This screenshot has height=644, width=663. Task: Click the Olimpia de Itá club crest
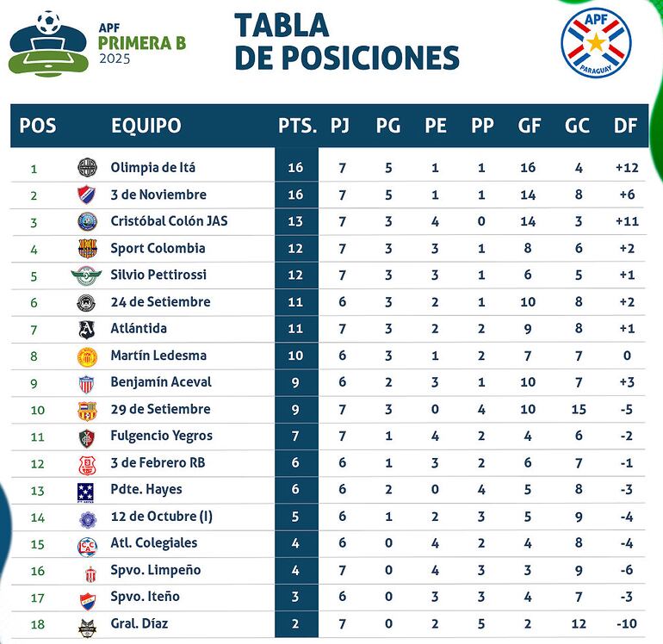(x=87, y=168)
